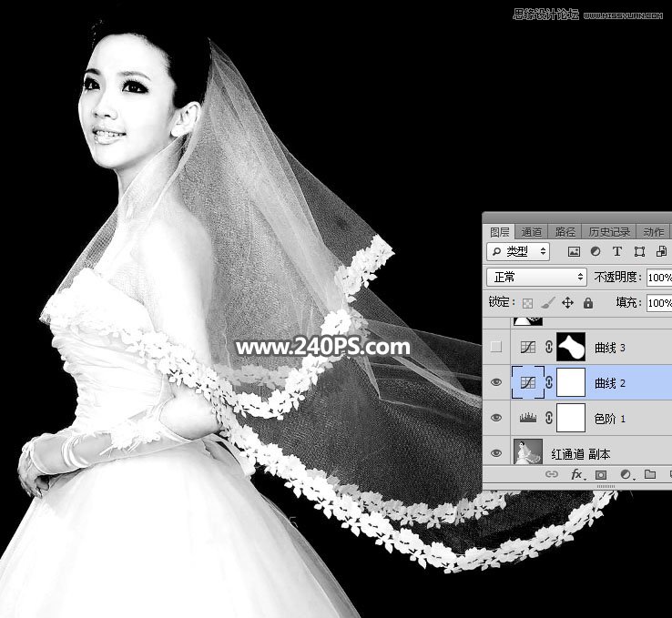Click the type layer filter icon
This screenshot has height=618, width=672.
(617, 251)
